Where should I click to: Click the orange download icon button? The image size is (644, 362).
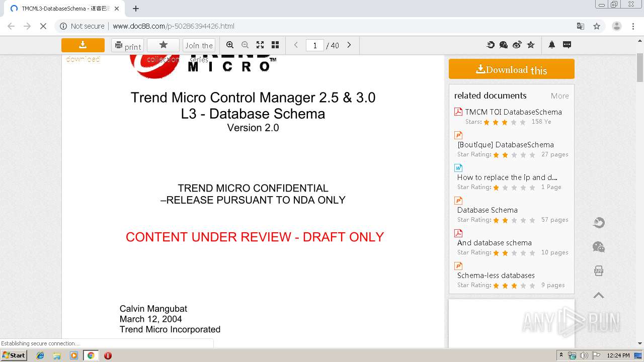click(83, 45)
